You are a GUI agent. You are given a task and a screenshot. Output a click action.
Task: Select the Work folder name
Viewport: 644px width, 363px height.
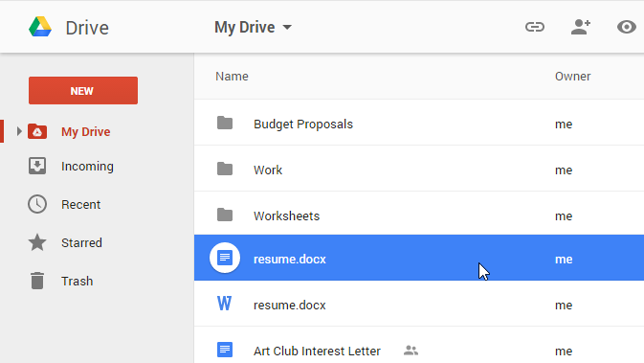[x=268, y=170]
